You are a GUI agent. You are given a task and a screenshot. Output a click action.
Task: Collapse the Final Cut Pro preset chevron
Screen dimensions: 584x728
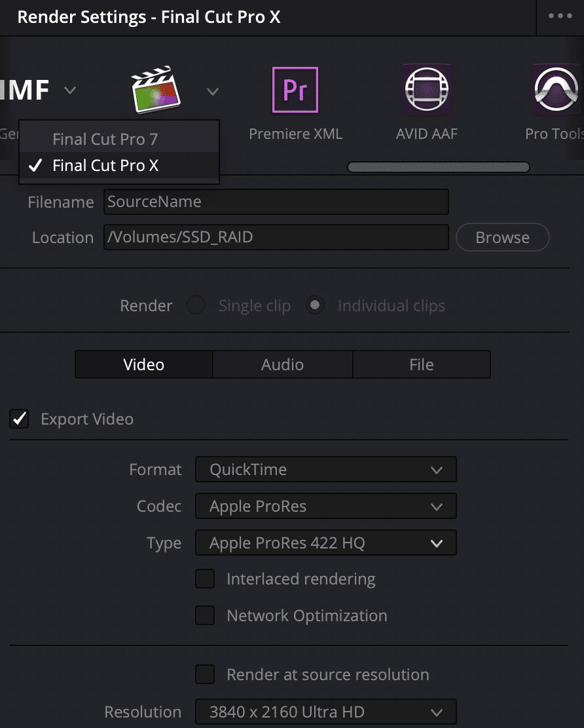click(x=213, y=92)
